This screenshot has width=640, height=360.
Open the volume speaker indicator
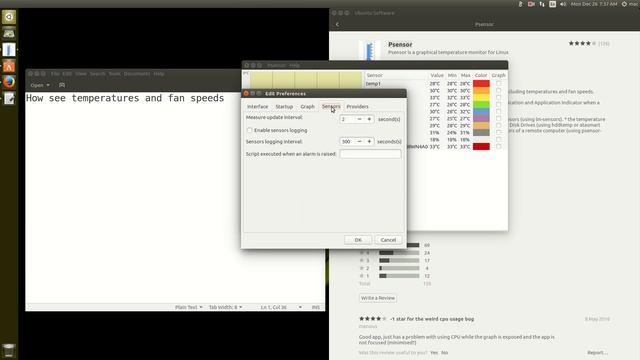(x=563, y=4)
